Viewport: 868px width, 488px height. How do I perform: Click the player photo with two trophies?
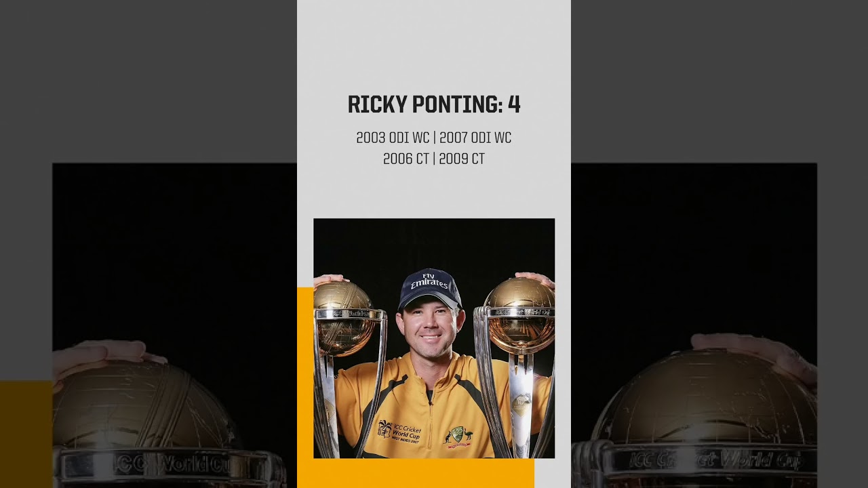[x=434, y=338]
